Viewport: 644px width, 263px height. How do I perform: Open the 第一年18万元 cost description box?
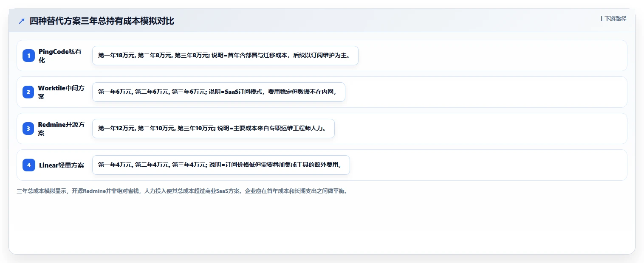coord(225,56)
